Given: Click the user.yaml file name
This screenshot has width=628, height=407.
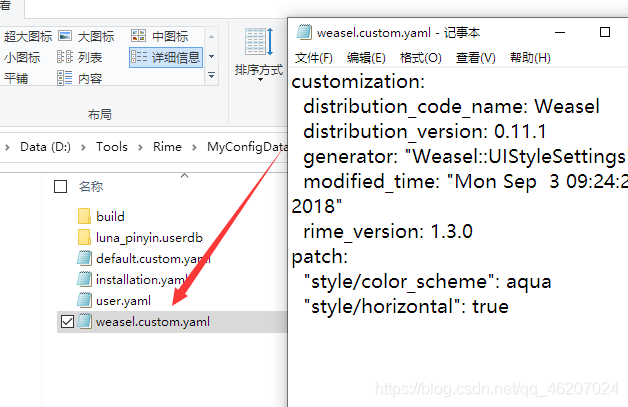Looking at the screenshot, I should click(123, 301).
